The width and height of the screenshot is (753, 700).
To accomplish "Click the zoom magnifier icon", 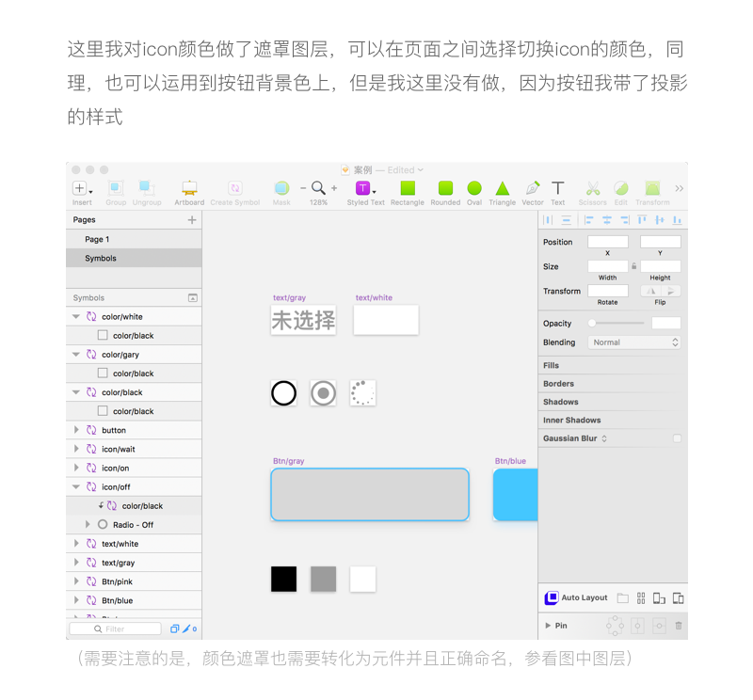I will pos(318,188).
